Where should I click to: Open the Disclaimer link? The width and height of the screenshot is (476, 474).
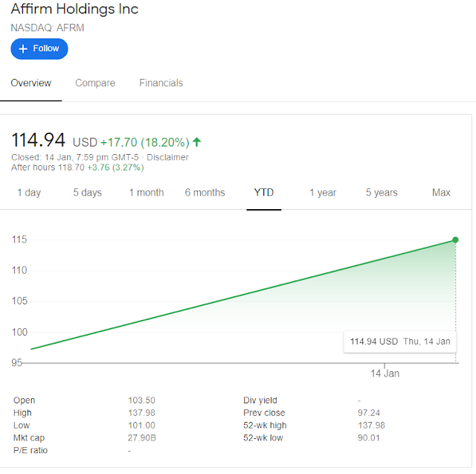coord(167,157)
